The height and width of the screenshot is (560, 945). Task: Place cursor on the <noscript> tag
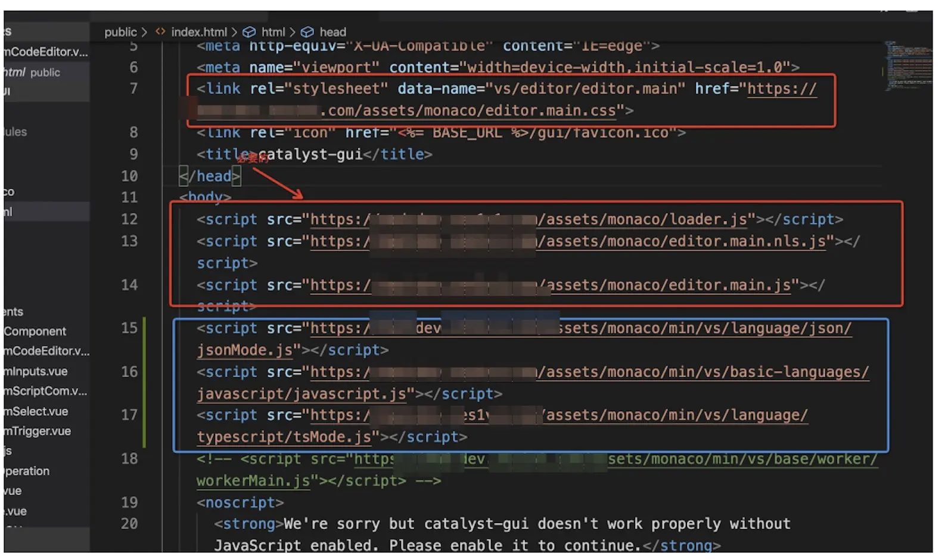pyautogui.click(x=241, y=502)
